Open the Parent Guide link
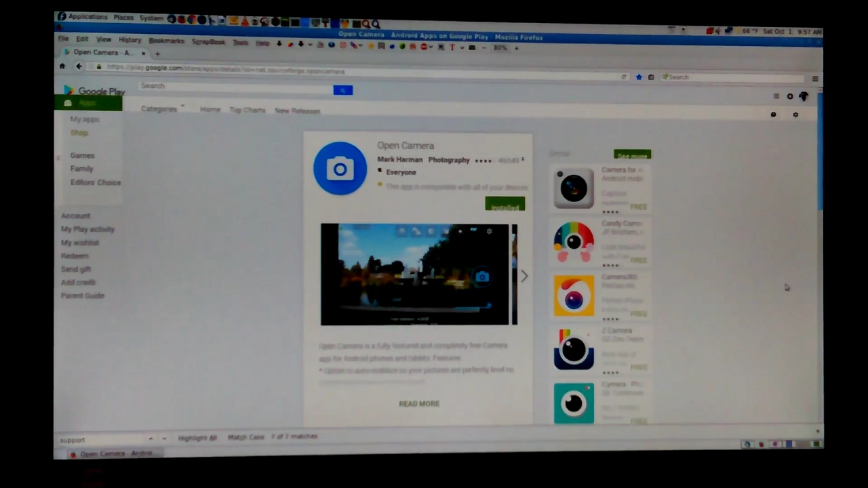Viewport: 868px width, 488px height. pos(83,296)
